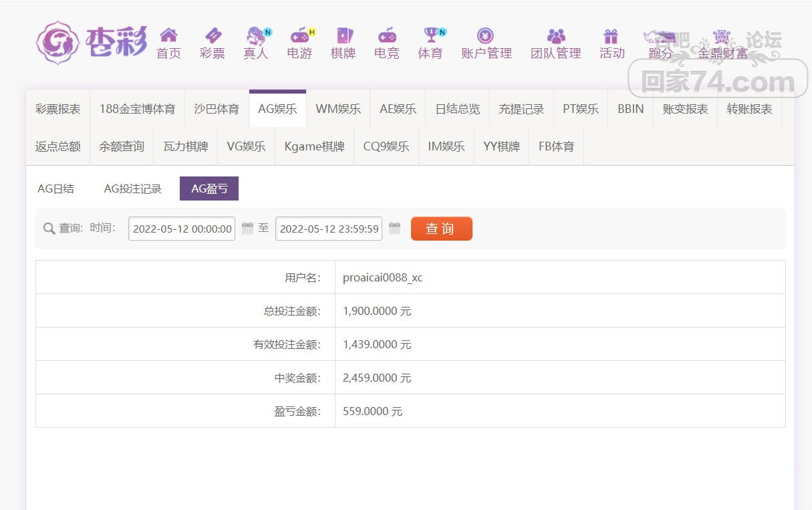The width and height of the screenshot is (812, 510).
Task: Click the 金鼎财富 navigation link
Action: pyautogui.click(x=723, y=53)
